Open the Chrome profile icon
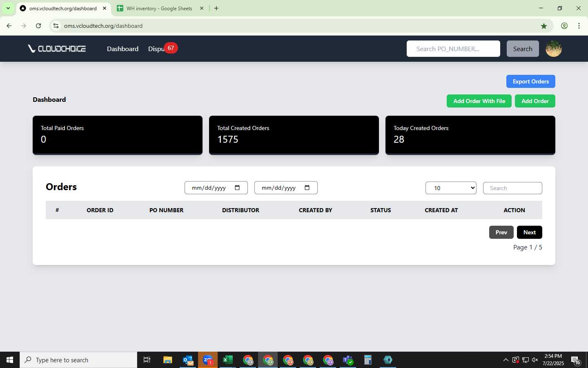The width and height of the screenshot is (588, 368). coord(564,26)
